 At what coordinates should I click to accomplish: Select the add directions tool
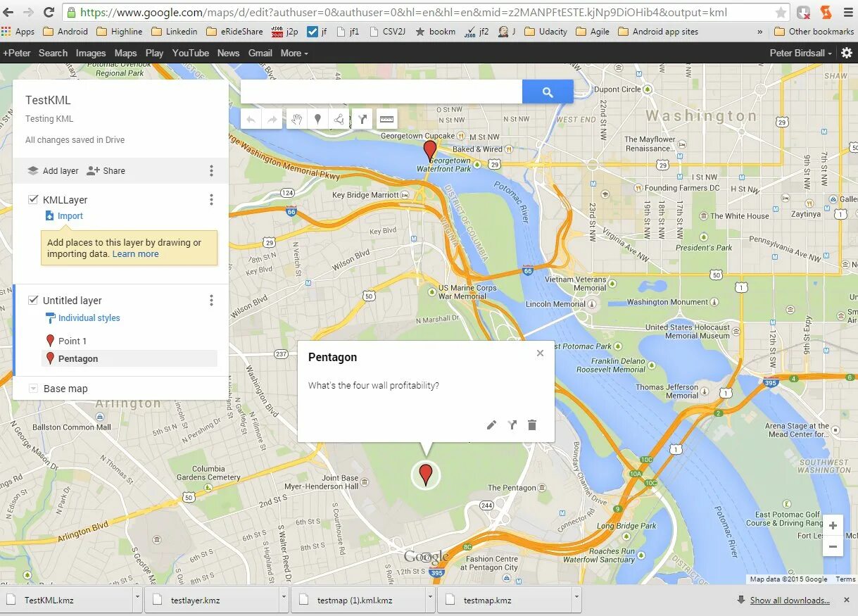tap(362, 119)
